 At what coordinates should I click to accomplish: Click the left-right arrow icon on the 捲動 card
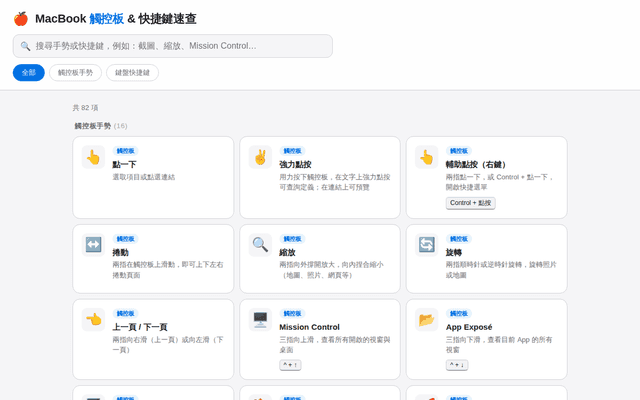93,245
